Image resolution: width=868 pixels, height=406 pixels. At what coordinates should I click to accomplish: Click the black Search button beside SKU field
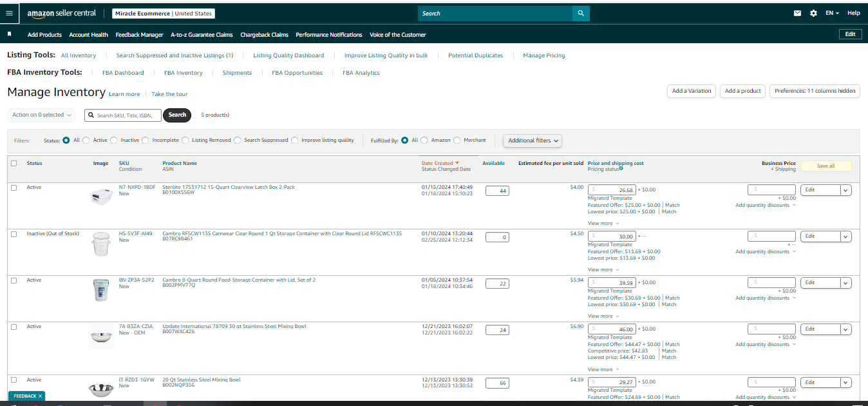177,115
